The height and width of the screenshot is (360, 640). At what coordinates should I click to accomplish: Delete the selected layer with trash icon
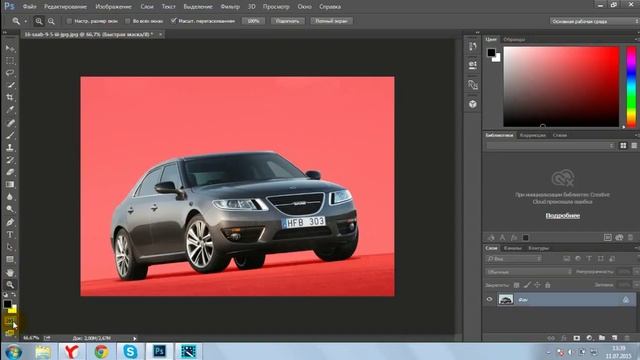click(627, 338)
